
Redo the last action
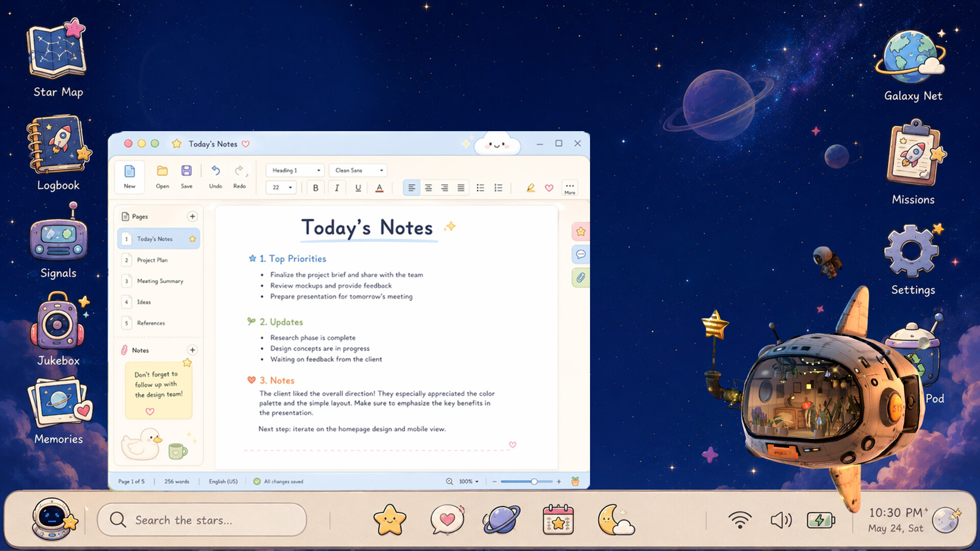[x=239, y=177]
